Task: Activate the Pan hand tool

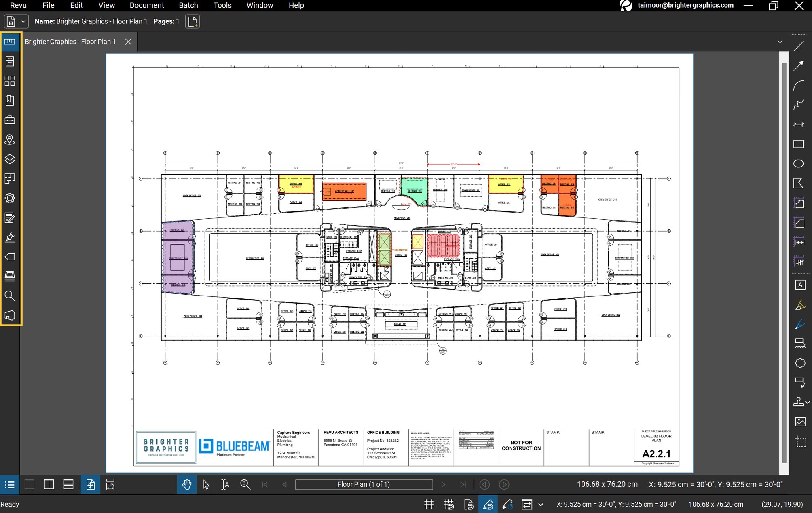Action: 186,484
